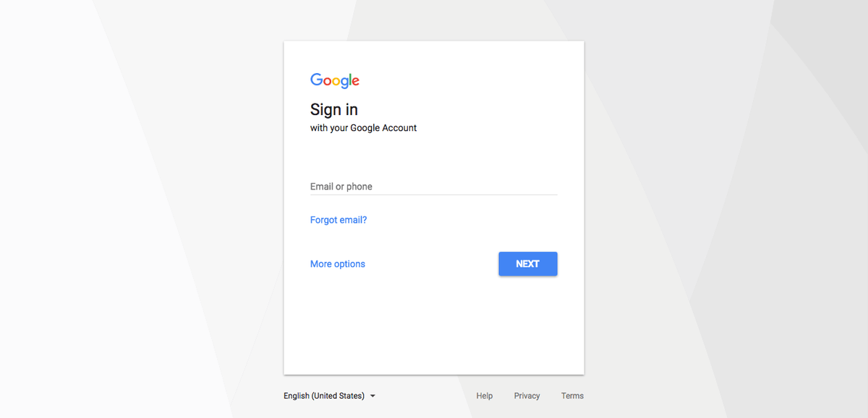
Task: Click the blue NEXT button
Action: [528, 264]
